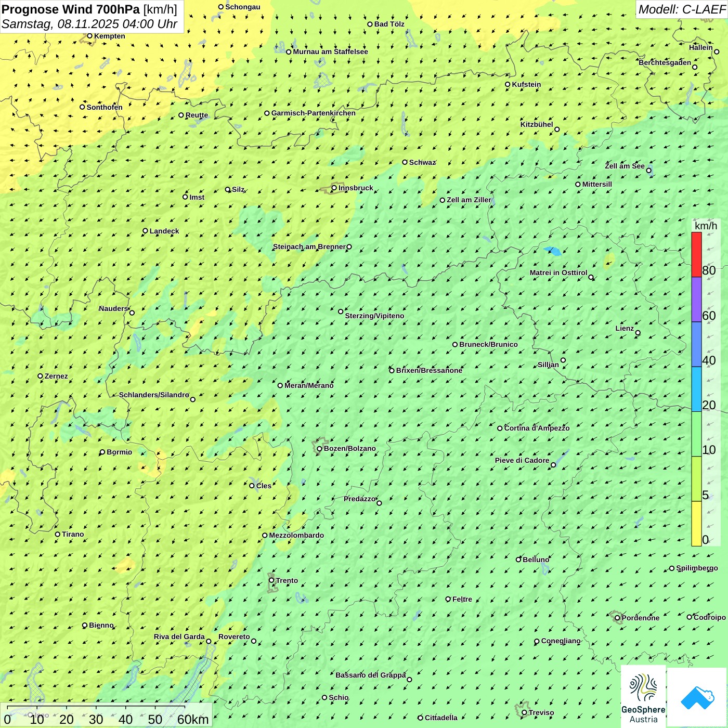Click the purple 60 km/h legend color
Viewport: 728px width, 728px height.
pyautogui.click(x=696, y=300)
